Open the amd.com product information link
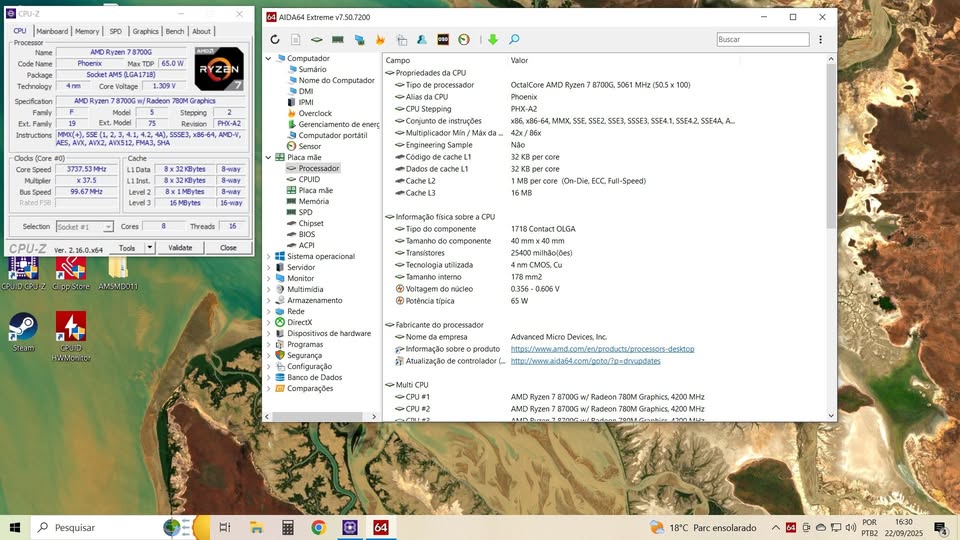The image size is (960, 540). (x=602, y=349)
